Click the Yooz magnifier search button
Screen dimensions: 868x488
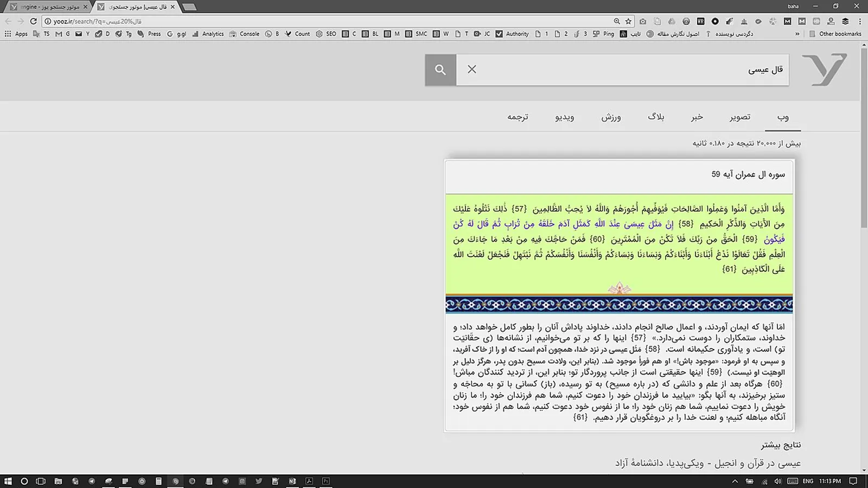pos(441,69)
